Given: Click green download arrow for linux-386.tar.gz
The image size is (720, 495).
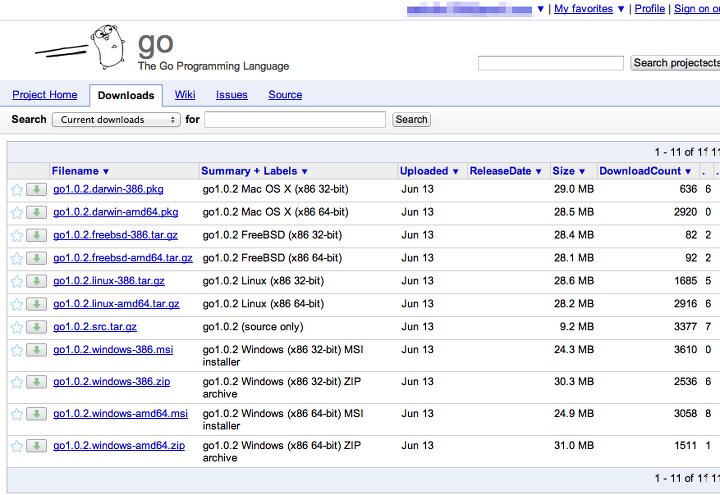Looking at the screenshot, I should click(x=36, y=281).
